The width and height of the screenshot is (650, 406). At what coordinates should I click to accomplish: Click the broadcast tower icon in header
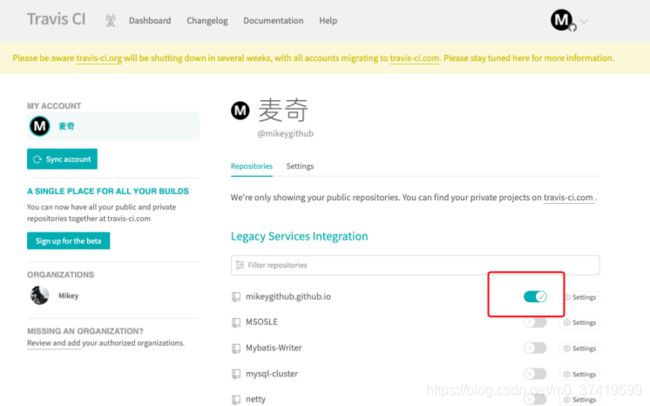[x=110, y=20]
